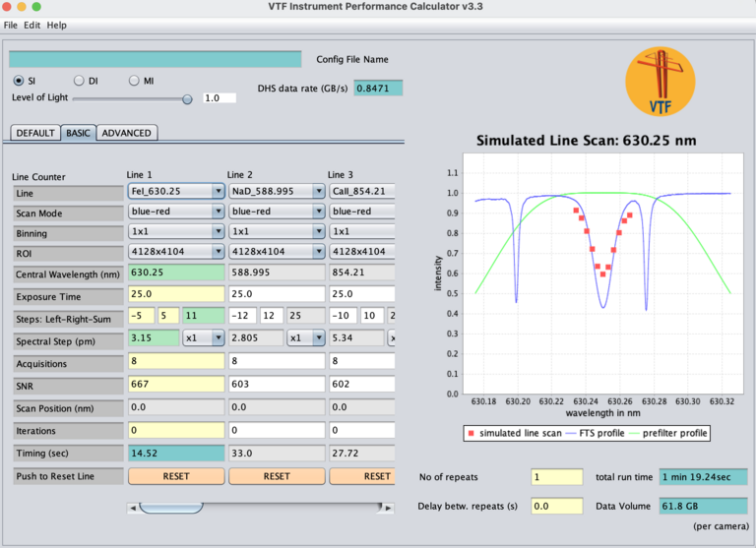Switch to the DEFAULT tab
This screenshot has width=756, height=548.
35,133
